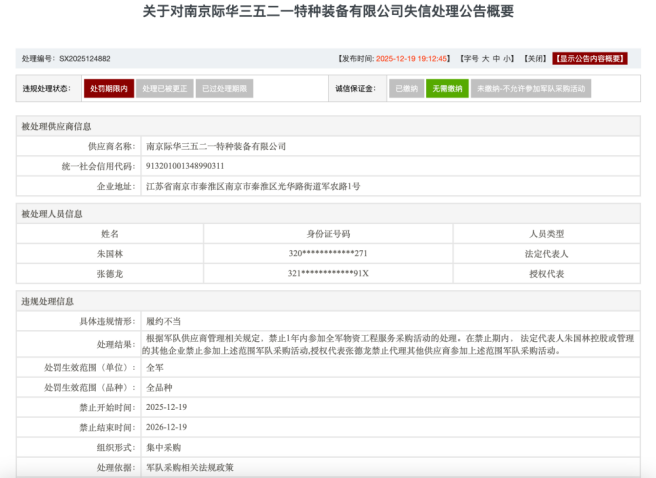
Task: Set font size to 大
Action: tap(483, 58)
